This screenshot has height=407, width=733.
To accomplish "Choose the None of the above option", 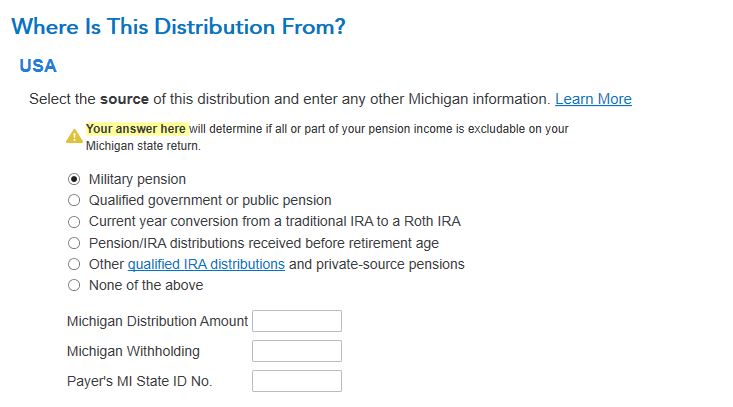I will 74,285.
